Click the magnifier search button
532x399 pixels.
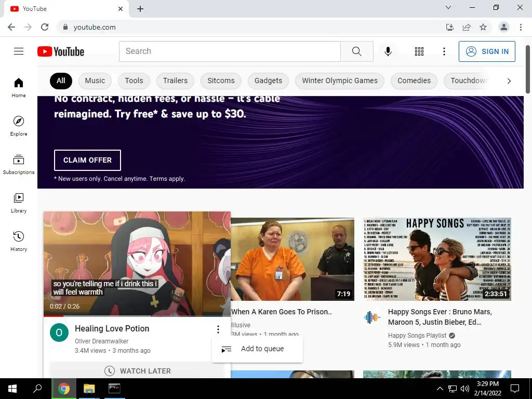click(356, 51)
